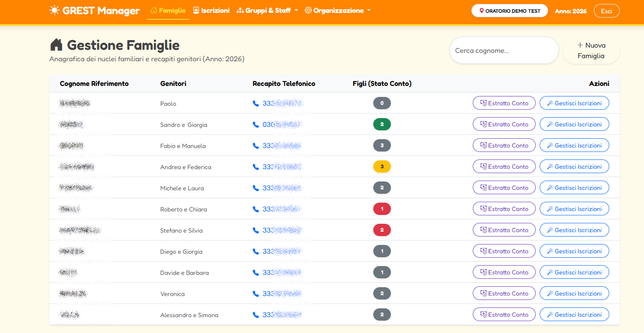
Task: Click the phone icon for Roberto e Chiara
Action: (256, 209)
